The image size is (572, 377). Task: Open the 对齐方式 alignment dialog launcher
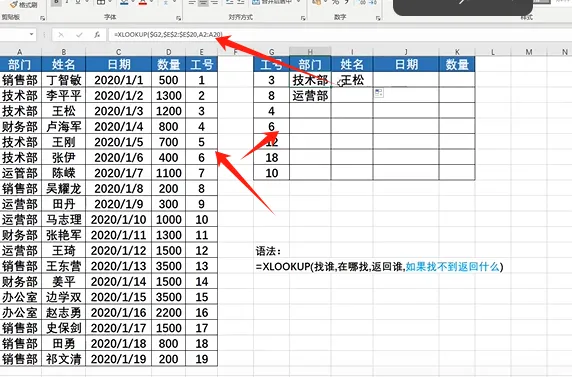pos(303,18)
